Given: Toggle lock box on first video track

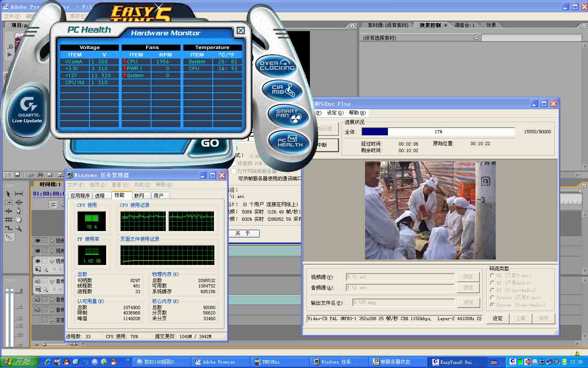Looking at the screenshot, I should (x=45, y=241).
